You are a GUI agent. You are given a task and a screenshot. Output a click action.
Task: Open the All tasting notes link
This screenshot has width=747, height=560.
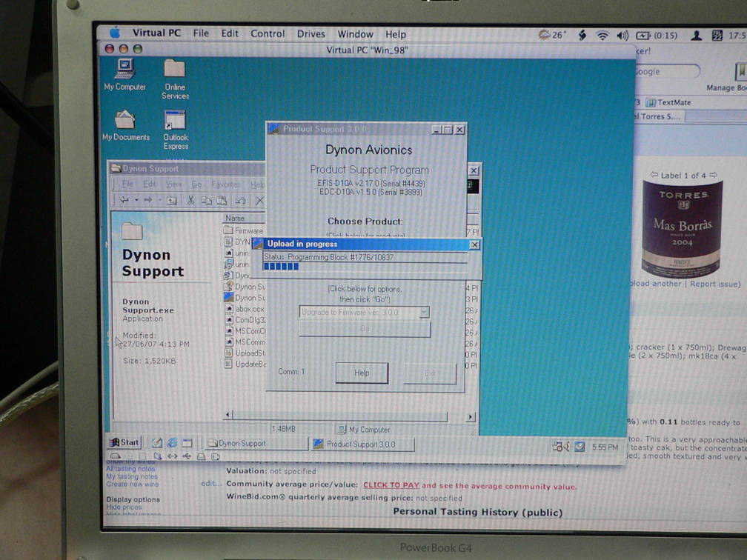131,469
